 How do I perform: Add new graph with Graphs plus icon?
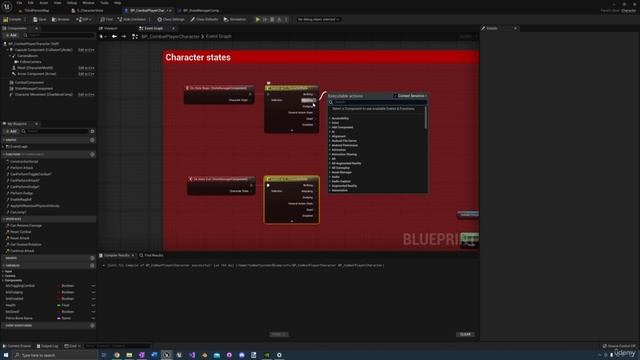pyautogui.click(x=92, y=140)
